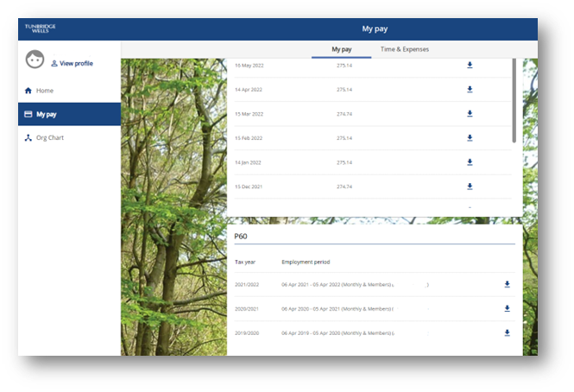
Task: Click the 2021/2022 tax year cell
Action: (x=247, y=285)
